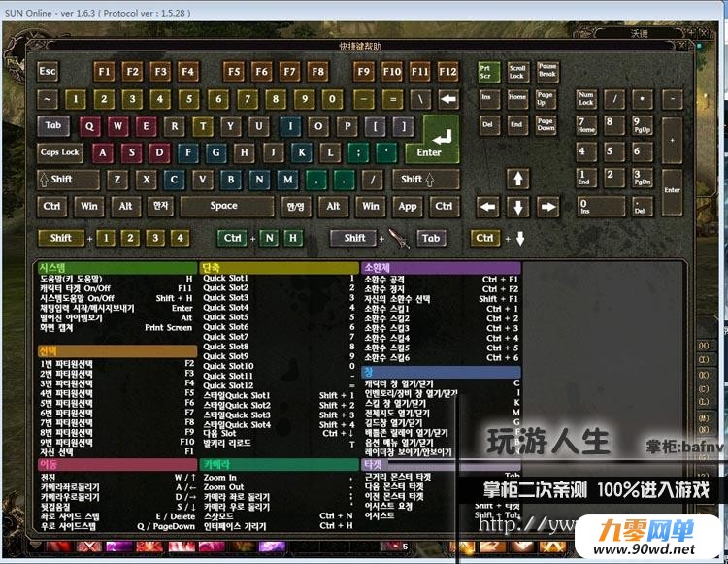Click the F12 key icon
The width and height of the screenshot is (728, 564).
click(x=447, y=72)
